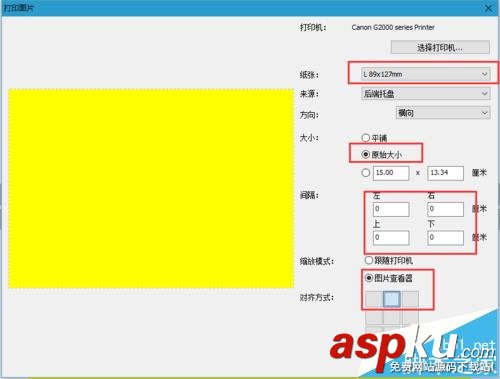
Task: Click the 打印机: label
Action: [313, 27]
